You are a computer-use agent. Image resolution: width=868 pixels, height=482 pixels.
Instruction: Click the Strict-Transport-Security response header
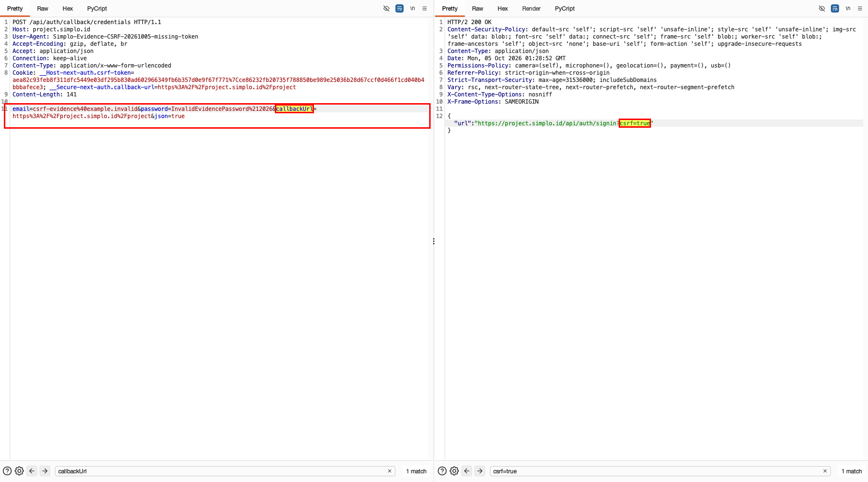[x=552, y=80]
